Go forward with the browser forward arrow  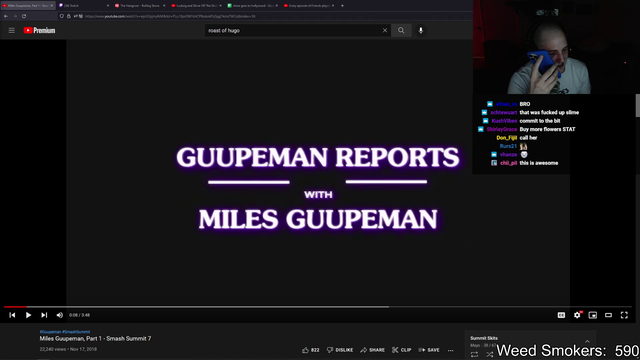[15, 16]
